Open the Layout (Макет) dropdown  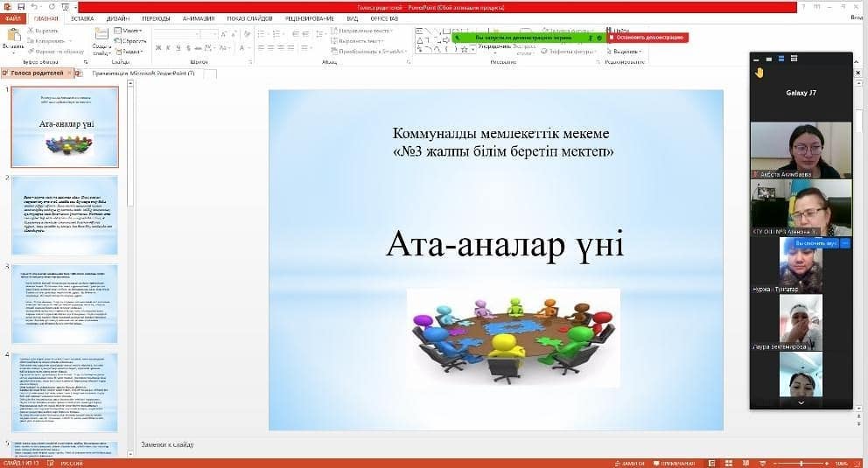(131, 31)
